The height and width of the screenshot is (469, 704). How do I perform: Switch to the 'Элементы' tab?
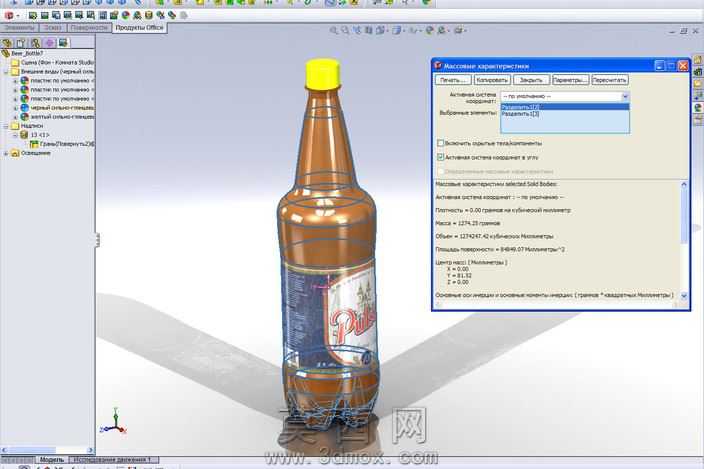pos(19,28)
